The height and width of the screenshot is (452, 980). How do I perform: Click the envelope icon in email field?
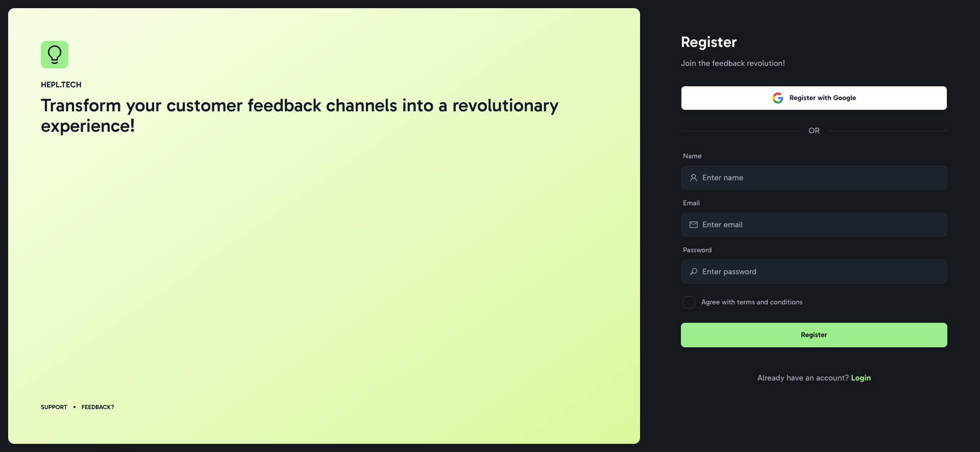point(694,225)
